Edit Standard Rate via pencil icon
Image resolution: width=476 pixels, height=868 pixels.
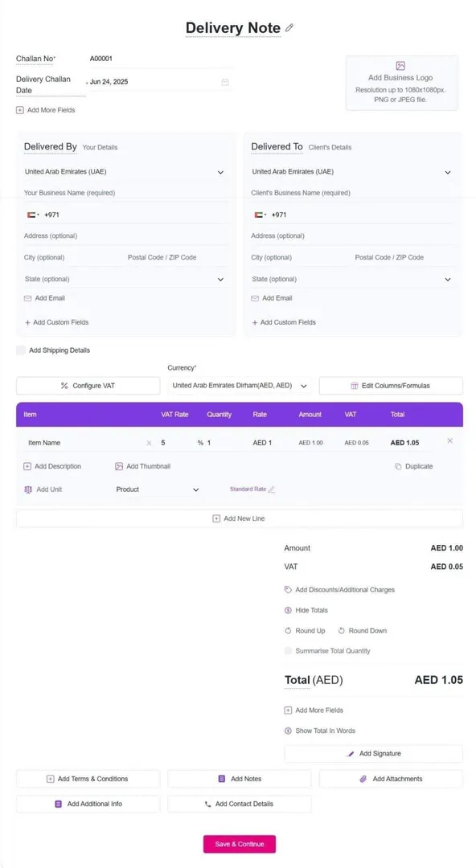(271, 489)
